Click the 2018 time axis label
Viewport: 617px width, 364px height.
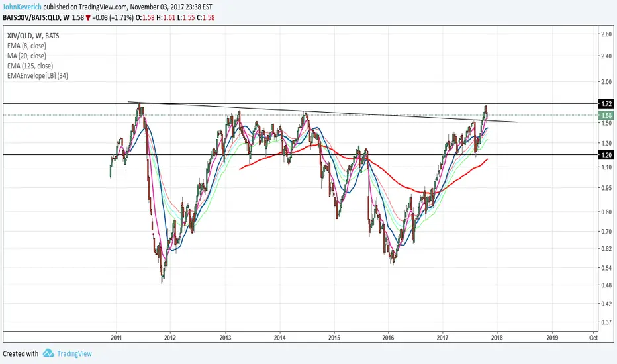pyautogui.click(x=497, y=338)
